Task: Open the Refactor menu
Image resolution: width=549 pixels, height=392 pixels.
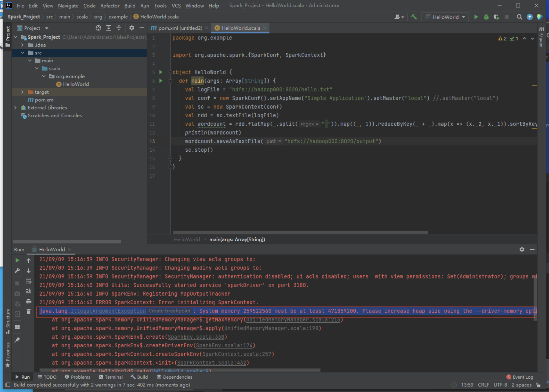Action: tap(109, 5)
